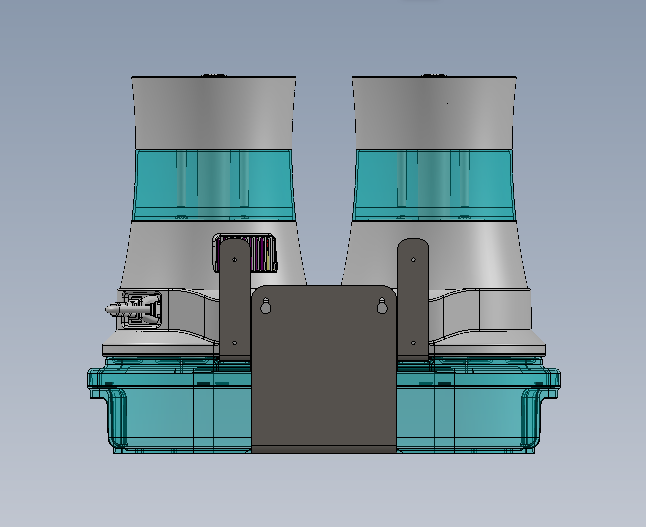Image resolution: width=646 pixels, height=527 pixels.
Task: Click the left screw on the mounting plate
Action: click(x=265, y=307)
